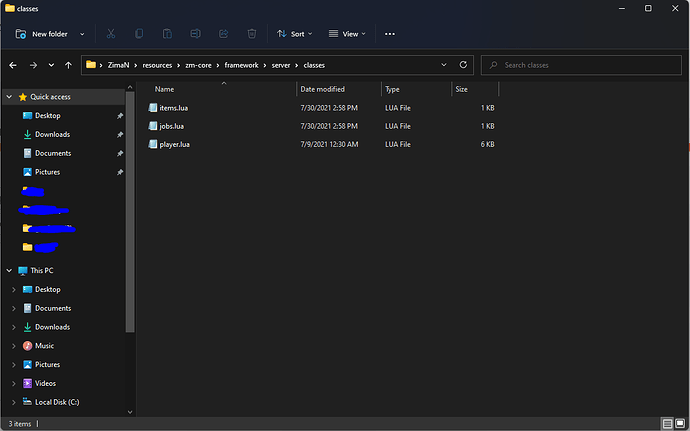Click the Copy icon in toolbar
The width and height of the screenshot is (690, 431).
(x=138, y=34)
